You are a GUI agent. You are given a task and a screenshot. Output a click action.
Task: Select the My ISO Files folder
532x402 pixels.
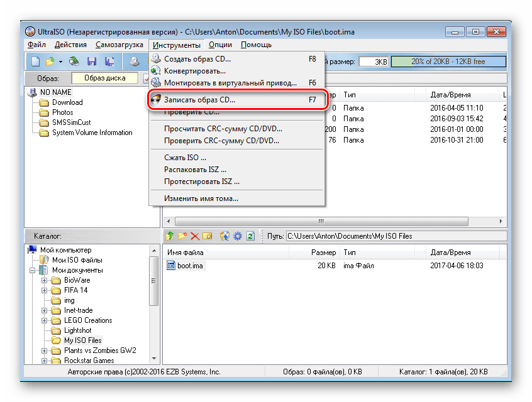pyautogui.click(x=83, y=340)
